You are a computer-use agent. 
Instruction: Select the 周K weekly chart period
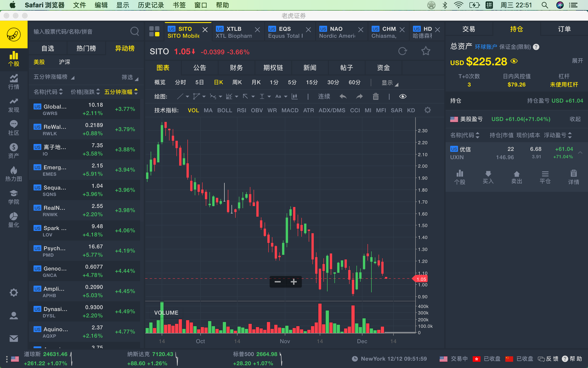pyautogui.click(x=237, y=82)
